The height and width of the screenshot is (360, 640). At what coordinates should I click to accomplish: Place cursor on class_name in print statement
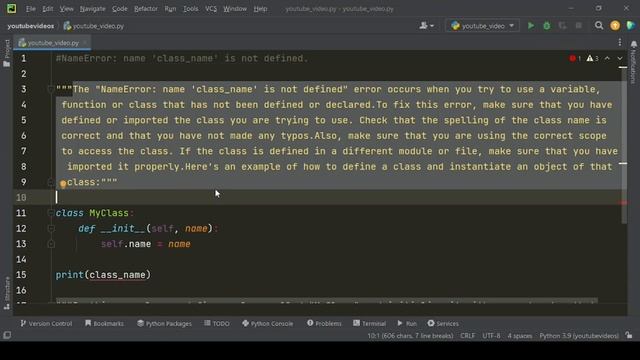(118, 275)
